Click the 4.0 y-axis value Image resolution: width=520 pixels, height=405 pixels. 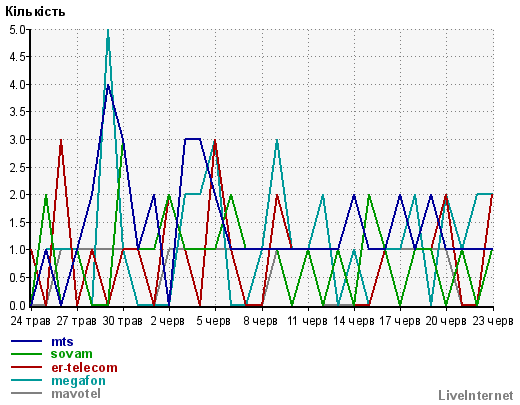coord(18,85)
